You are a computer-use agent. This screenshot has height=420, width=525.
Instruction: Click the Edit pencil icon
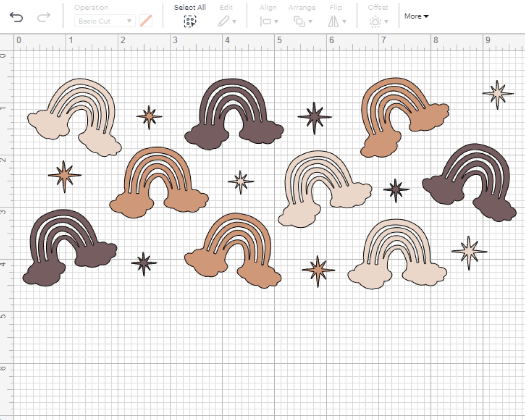(223, 21)
